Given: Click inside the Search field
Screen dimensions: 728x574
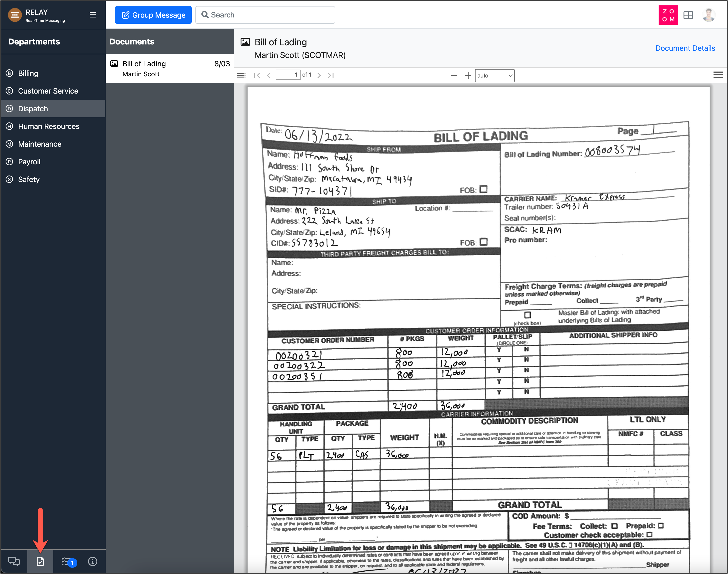Looking at the screenshot, I should (x=265, y=15).
